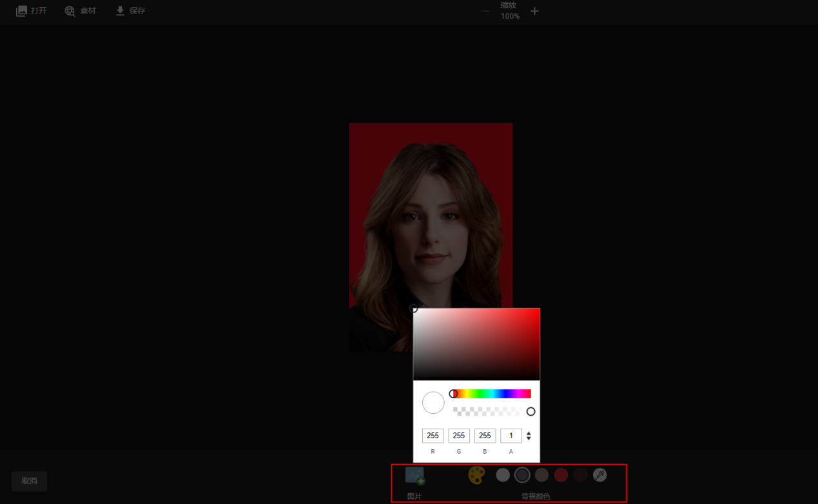Add a background image via 图片 icon

coord(414,476)
